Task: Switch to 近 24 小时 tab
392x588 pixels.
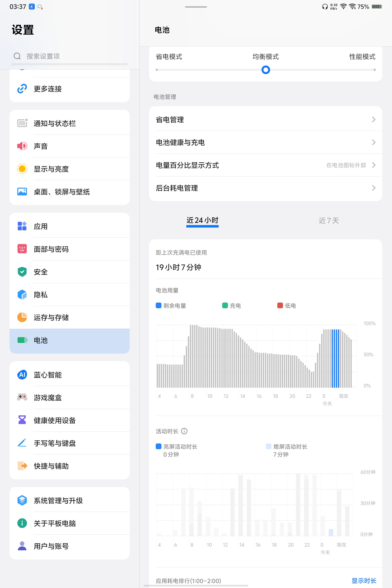Action: (202, 220)
